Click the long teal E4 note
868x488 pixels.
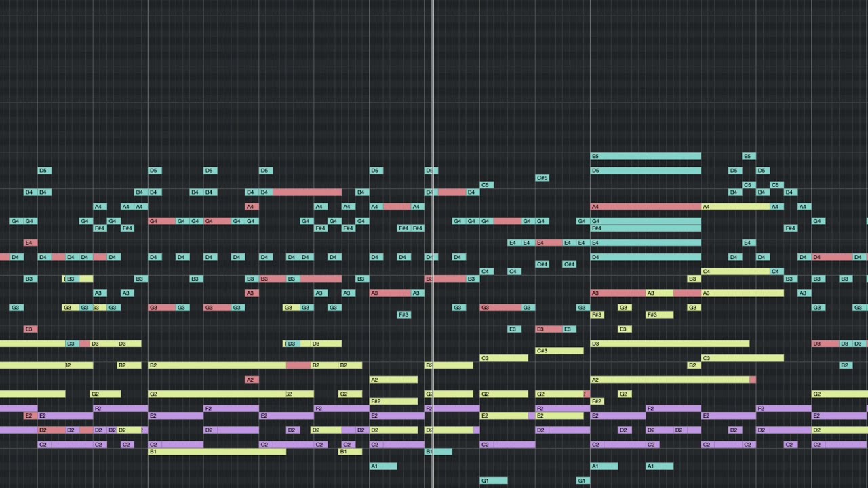point(646,243)
